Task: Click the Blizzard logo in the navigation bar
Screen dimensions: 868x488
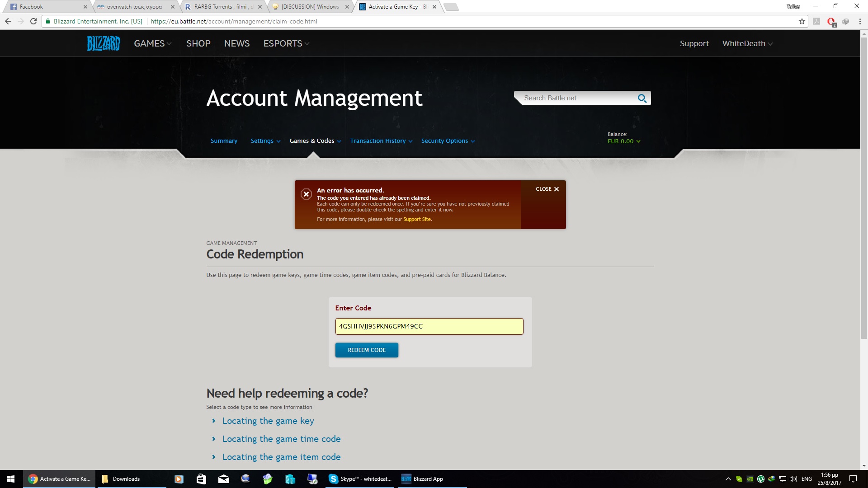Action: pos(103,43)
